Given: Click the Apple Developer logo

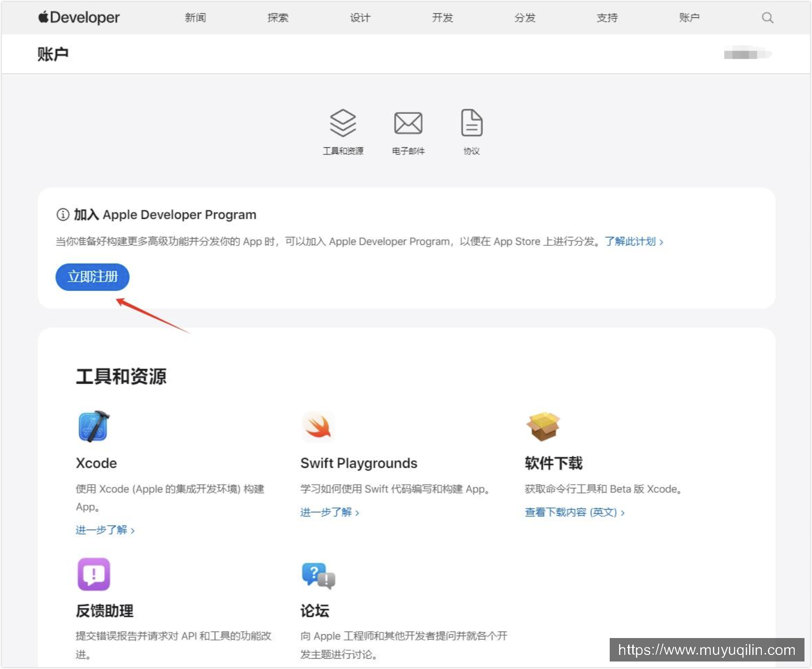Looking at the screenshot, I should (79, 18).
